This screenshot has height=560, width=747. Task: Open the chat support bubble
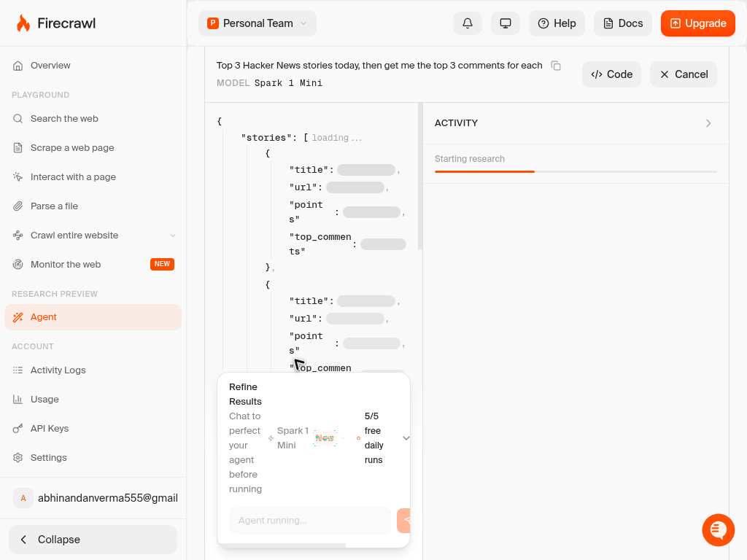(718, 530)
